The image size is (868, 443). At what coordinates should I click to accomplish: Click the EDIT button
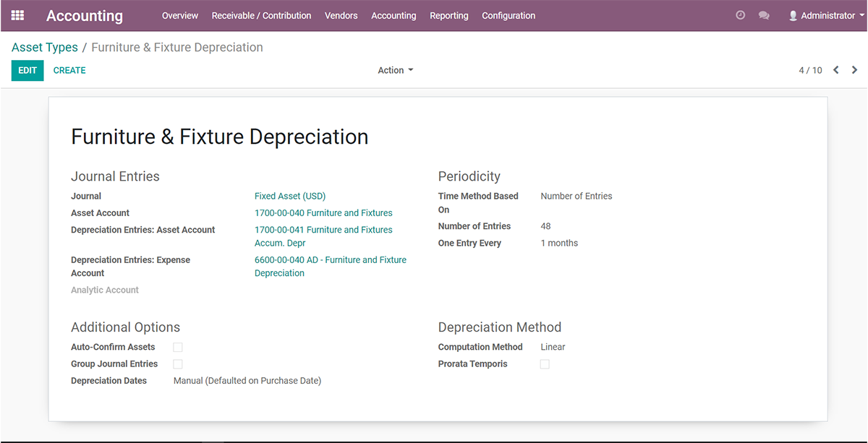[x=27, y=70]
